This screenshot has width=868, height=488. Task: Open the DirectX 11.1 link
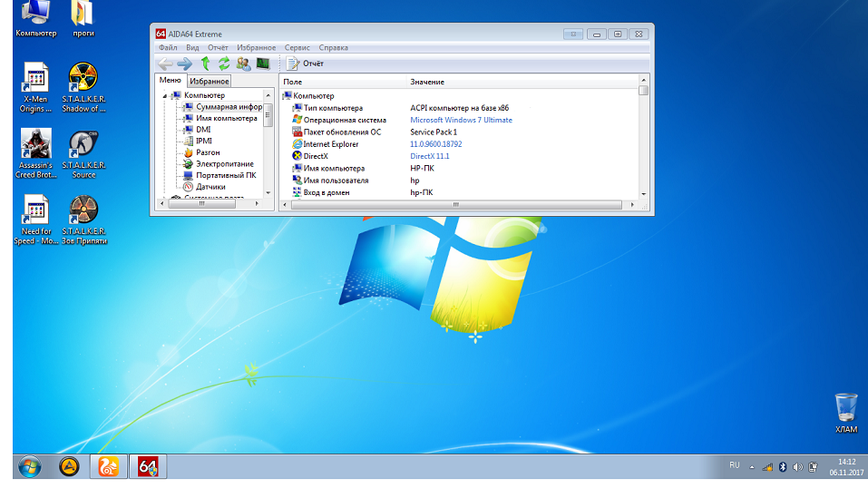pos(429,156)
